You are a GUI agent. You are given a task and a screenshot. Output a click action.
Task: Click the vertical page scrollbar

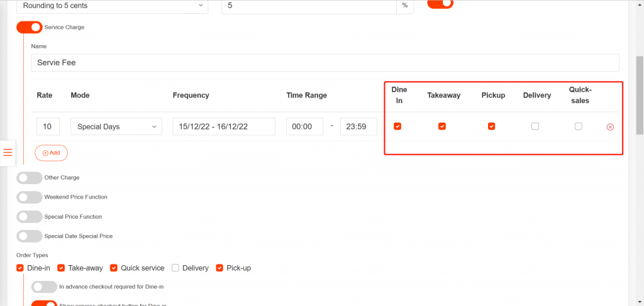click(640, 94)
